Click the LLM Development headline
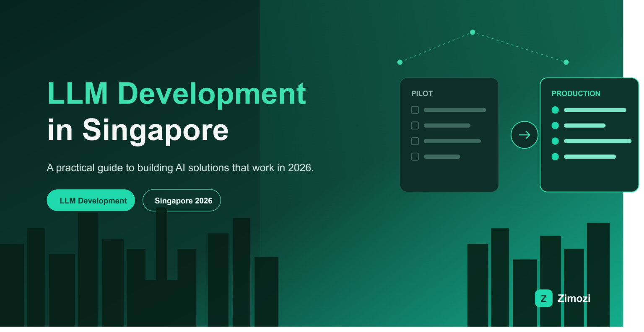 pyautogui.click(x=177, y=94)
